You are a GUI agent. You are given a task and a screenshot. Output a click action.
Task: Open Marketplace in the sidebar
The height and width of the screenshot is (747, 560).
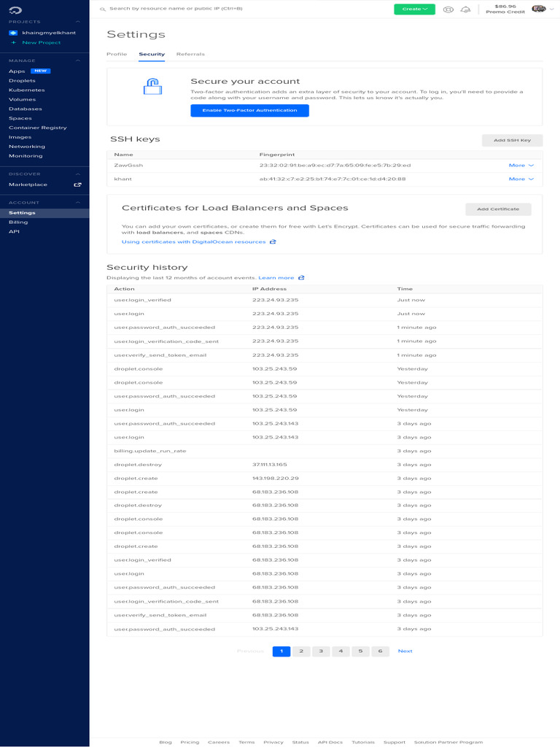coord(28,185)
